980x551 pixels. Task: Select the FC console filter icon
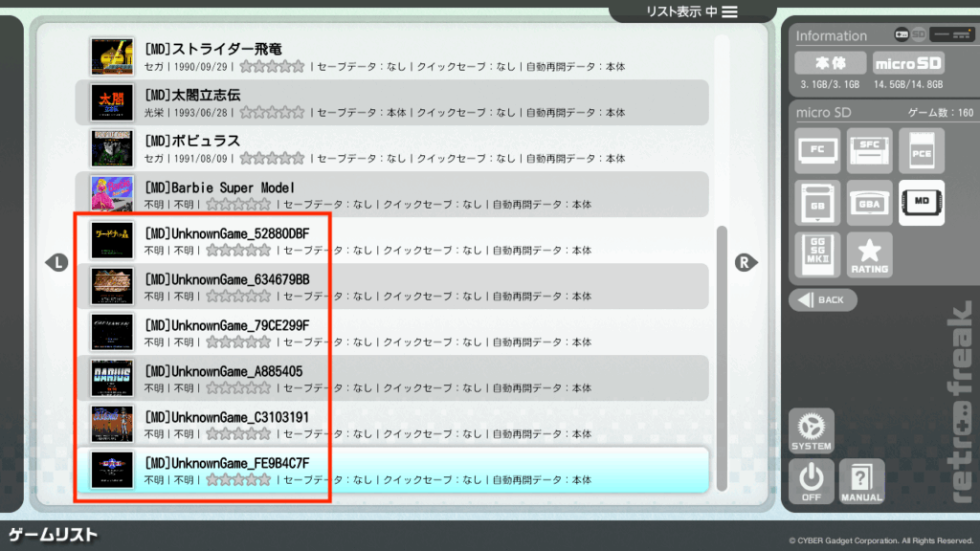point(817,151)
